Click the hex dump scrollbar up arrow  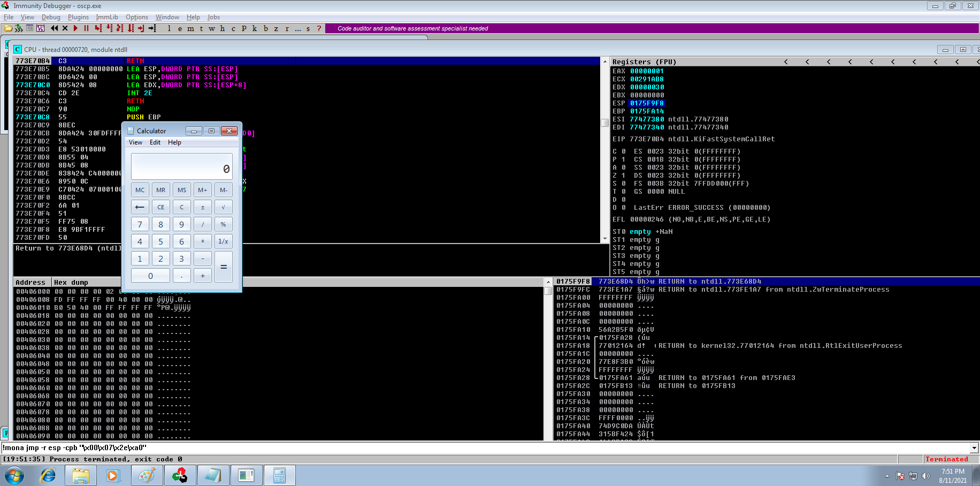[x=548, y=282]
